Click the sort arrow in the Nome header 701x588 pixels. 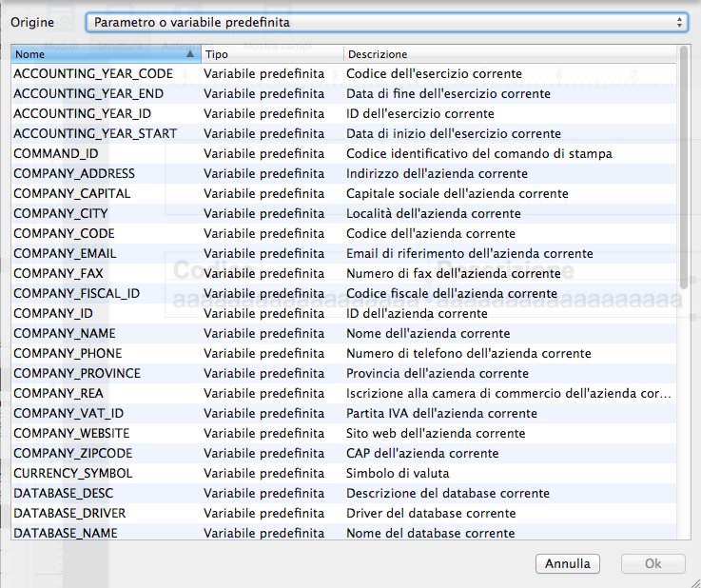(x=191, y=54)
